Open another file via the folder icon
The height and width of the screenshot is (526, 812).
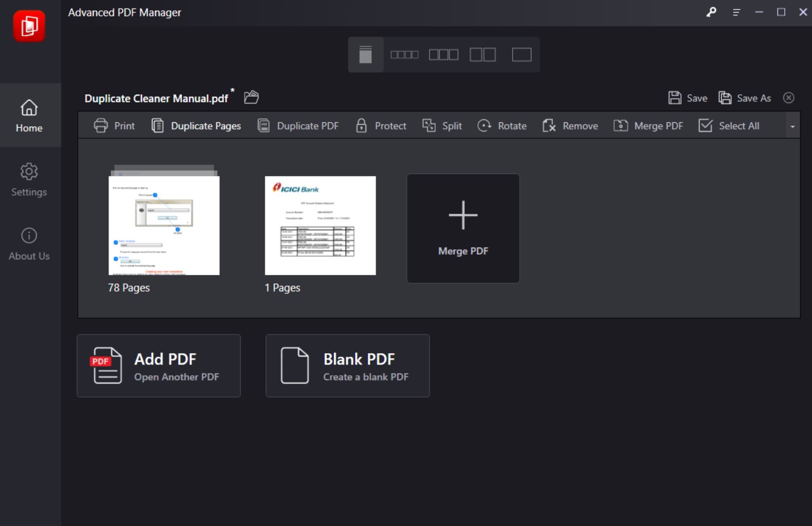click(251, 97)
